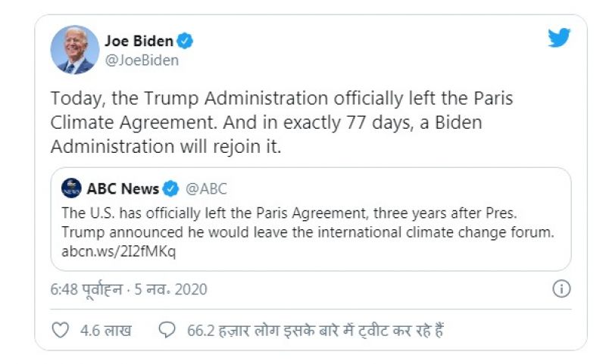Open Joe Biden's profile picture

coord(74,50)
